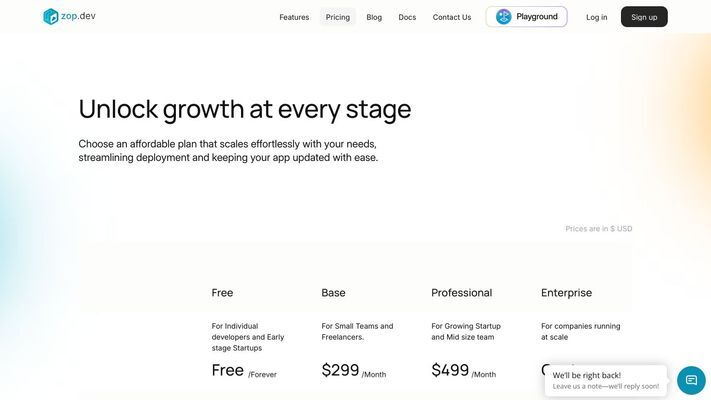This screenshot has height=400, width=711.
Task: Click the Playground button
Action: [x=526, y=17]
